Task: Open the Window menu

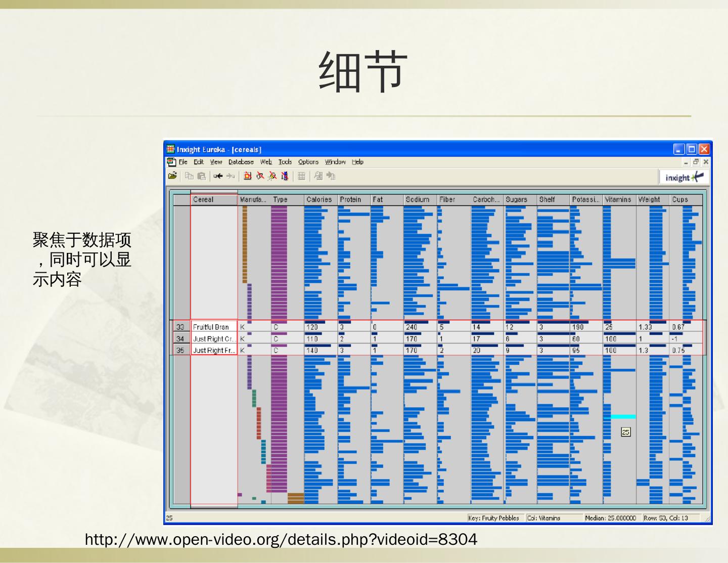Action: 335,162
